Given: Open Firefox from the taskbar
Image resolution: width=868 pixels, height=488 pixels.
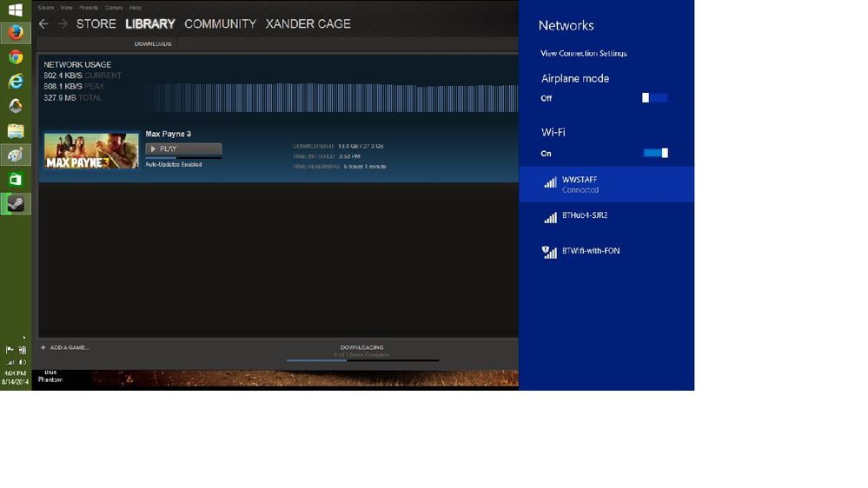Looking at the screenshot, I should 16,33.
